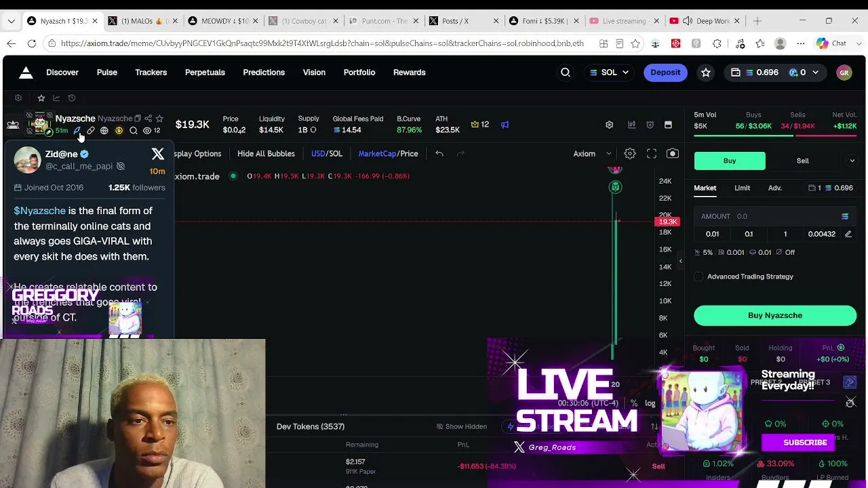Screen dimensions: 868x488
Task: Open the Axiom chart source dropdown
Action: (x=592, y=154)
